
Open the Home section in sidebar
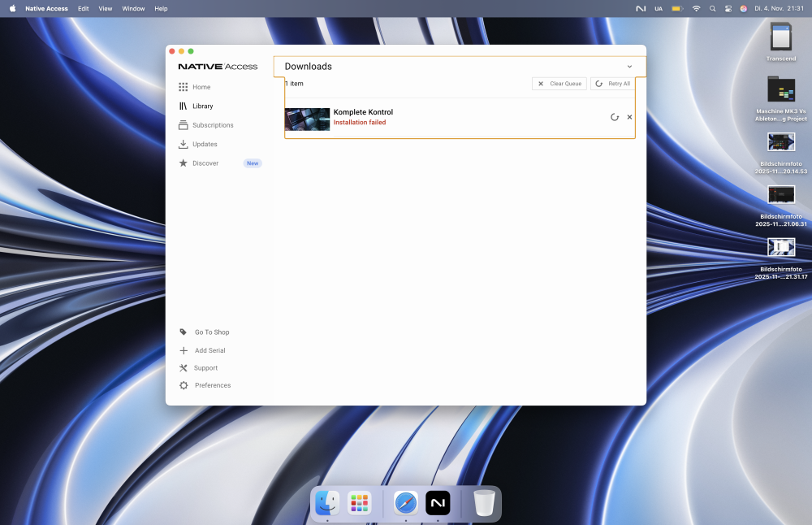point(194,87)
